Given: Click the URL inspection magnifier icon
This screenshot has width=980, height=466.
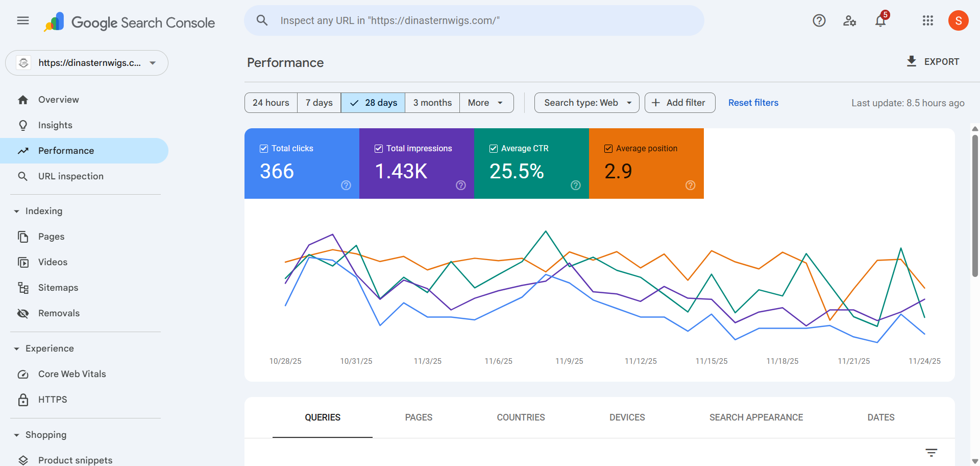Looking at the screenshot, I should click(23, 176).
